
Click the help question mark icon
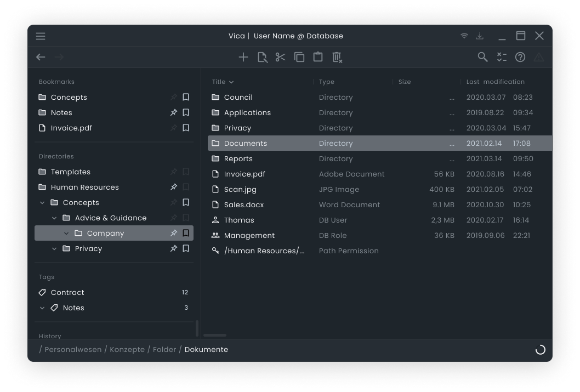pyautogui.click(x=520, y=57)
